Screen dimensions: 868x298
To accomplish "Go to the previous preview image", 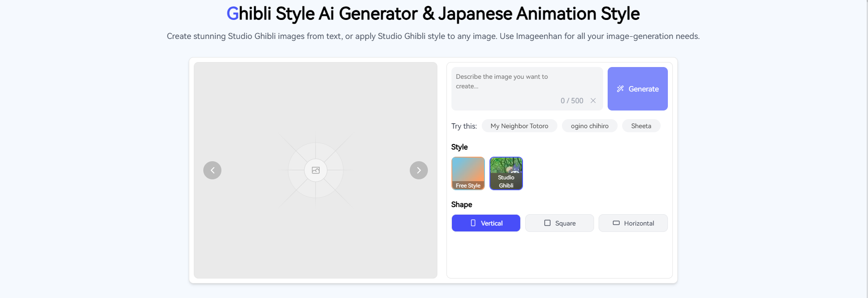I will [212, 170].
